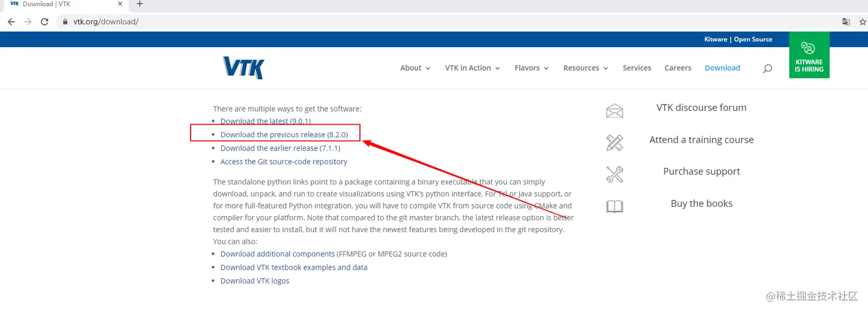Reload the page with refresh icon

44,22
